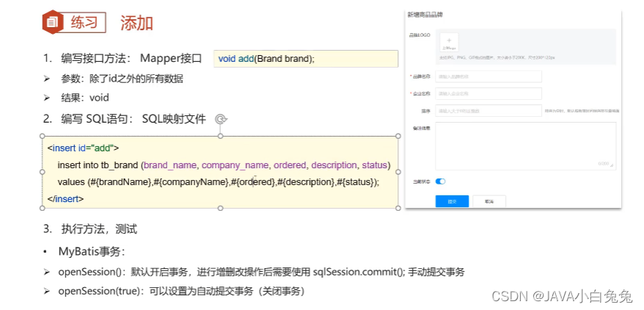Click the 'insert into tb_brand' SQL line
The height and width of the screenshot is (310, 644).
pos(224,165)
